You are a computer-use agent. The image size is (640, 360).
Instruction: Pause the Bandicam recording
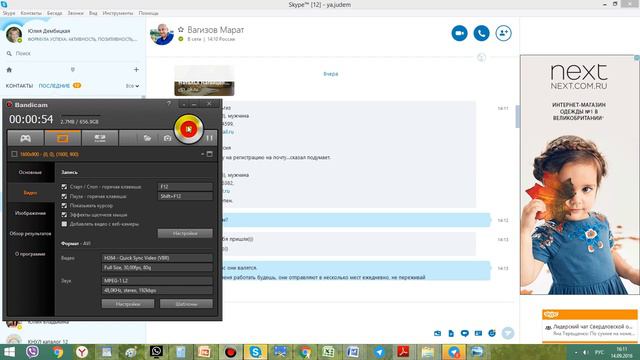[x=209, y=138]
